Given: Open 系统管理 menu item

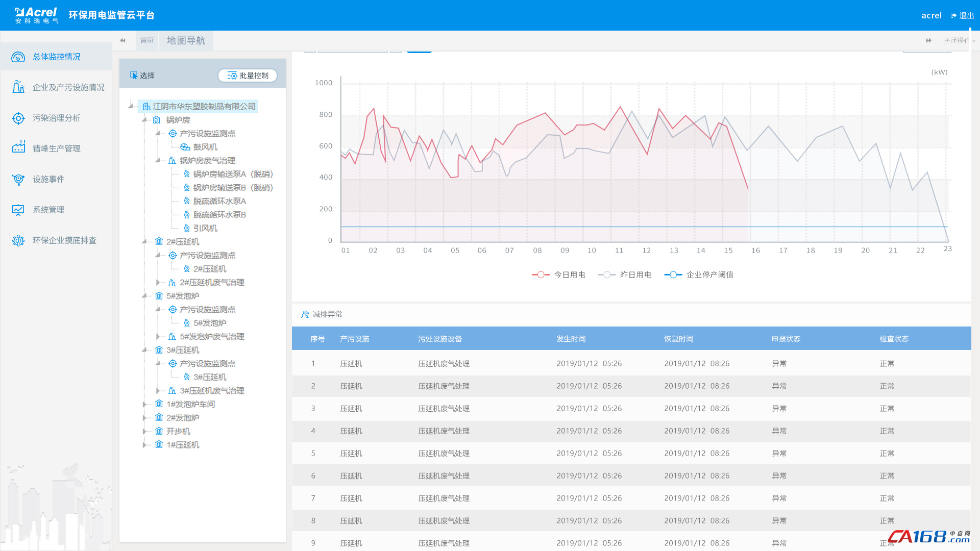Looking at the screenshot, I should coord(56,210).
